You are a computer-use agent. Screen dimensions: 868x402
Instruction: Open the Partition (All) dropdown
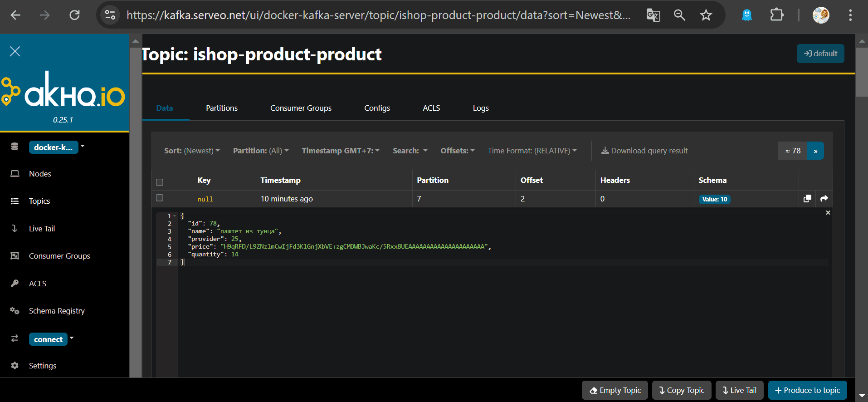tap(261, 151)
